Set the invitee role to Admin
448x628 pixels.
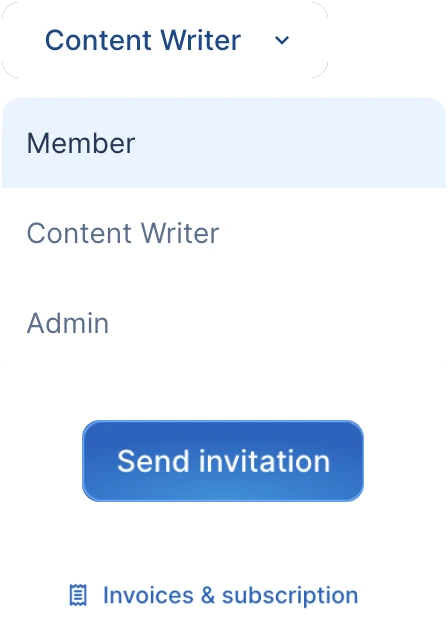point(224,323)
